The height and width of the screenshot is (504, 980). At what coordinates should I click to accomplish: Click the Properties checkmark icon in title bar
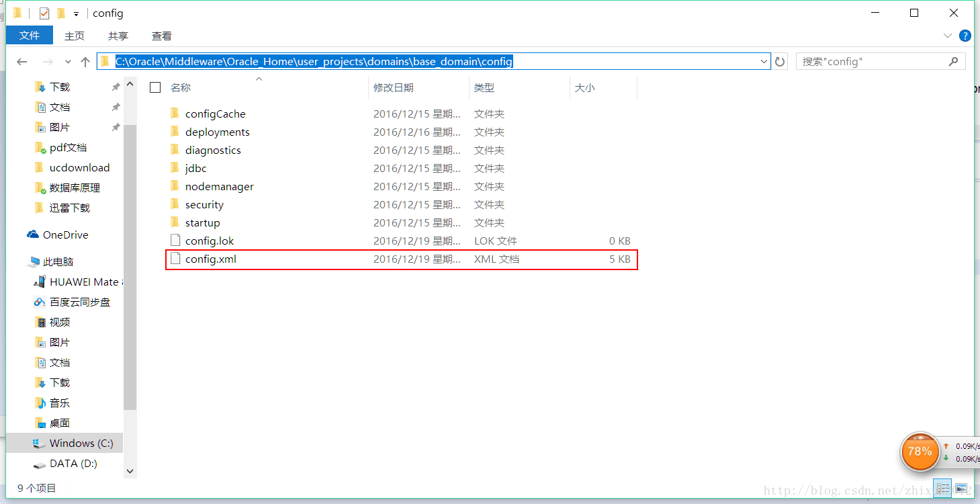[x=44, y=13]
